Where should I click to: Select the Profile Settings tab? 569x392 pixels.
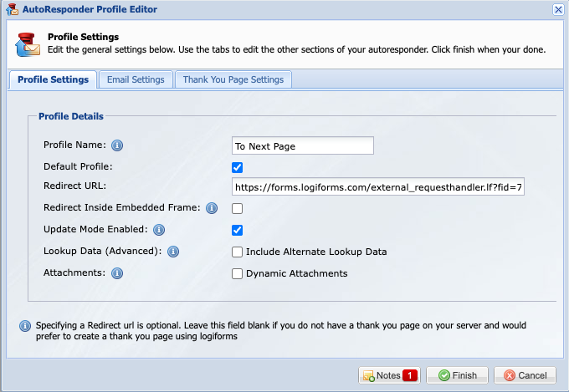53,79
